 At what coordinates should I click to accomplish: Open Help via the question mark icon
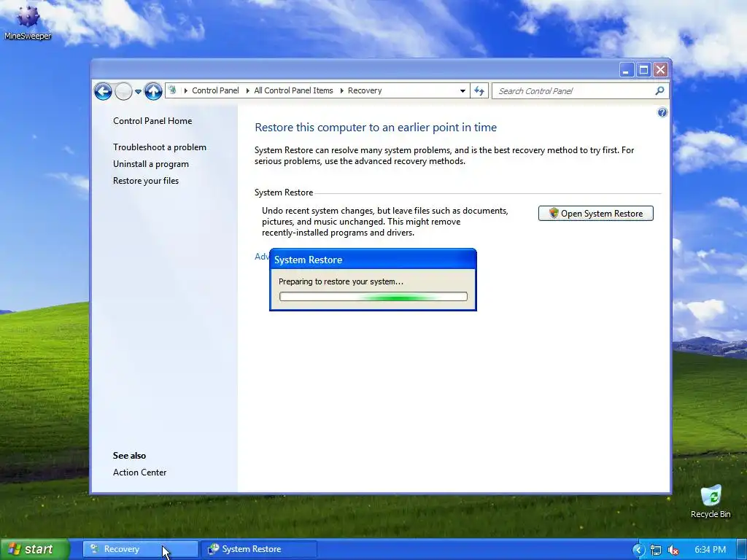pyautogui.click(x=662, y=112)
